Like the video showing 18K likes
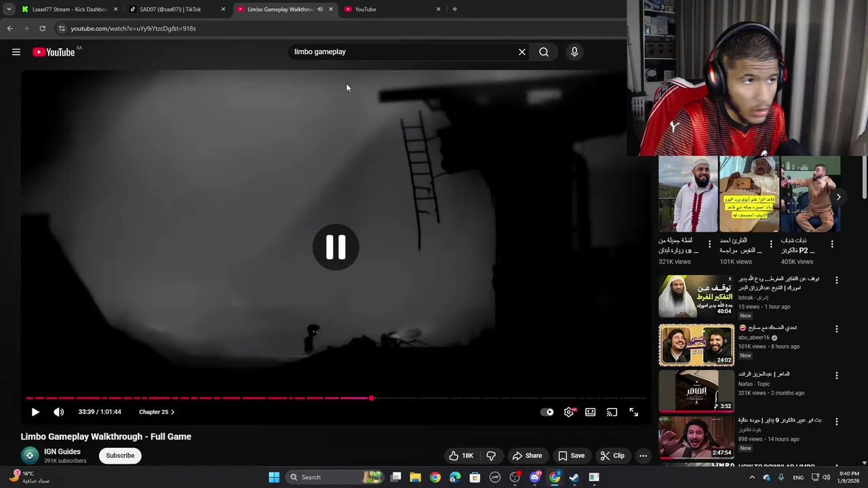The width and height of the screenshot is (868, 488). coord(460,455)
